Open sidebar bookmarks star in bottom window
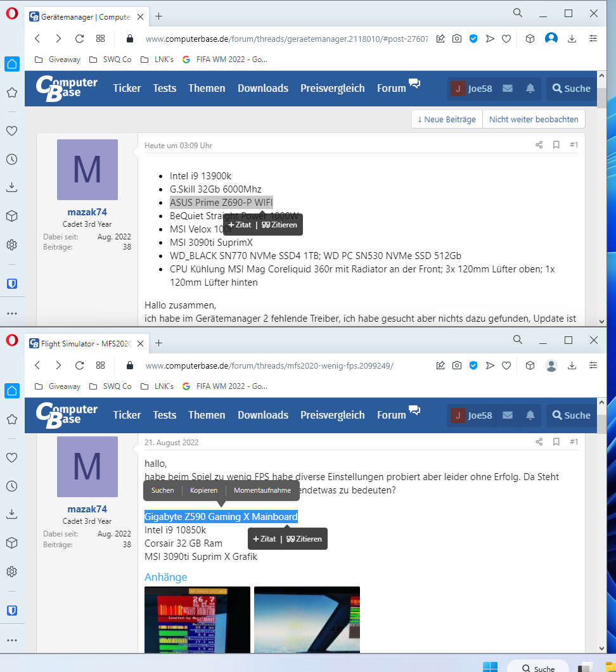Screen dimensions: 616x672 [12, 419]
